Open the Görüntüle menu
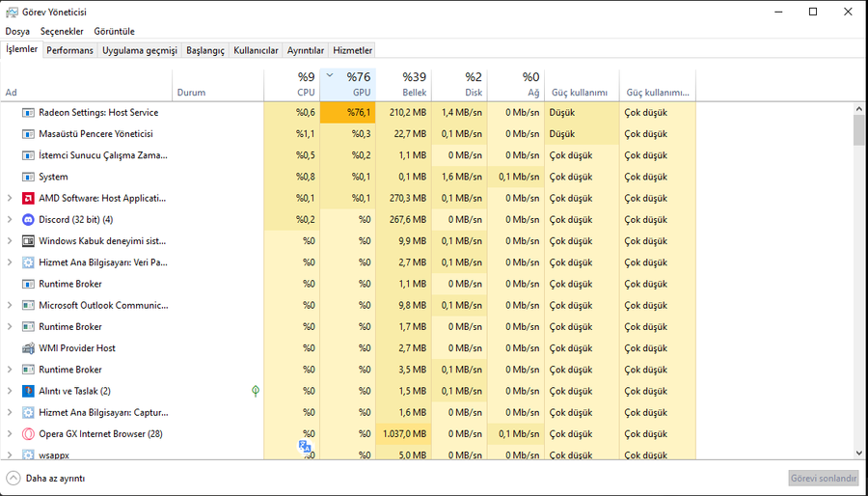The height and width of the screenshot is (496, 868). (114, 32)
